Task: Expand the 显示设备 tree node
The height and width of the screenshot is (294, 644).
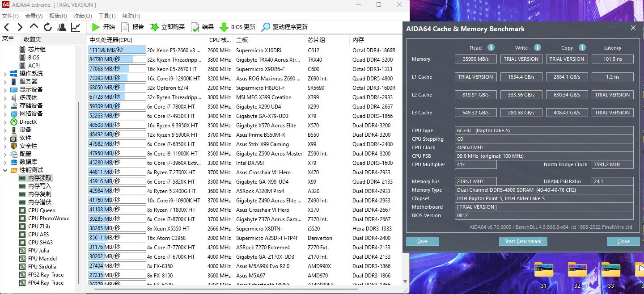Action: click(5, 89)
